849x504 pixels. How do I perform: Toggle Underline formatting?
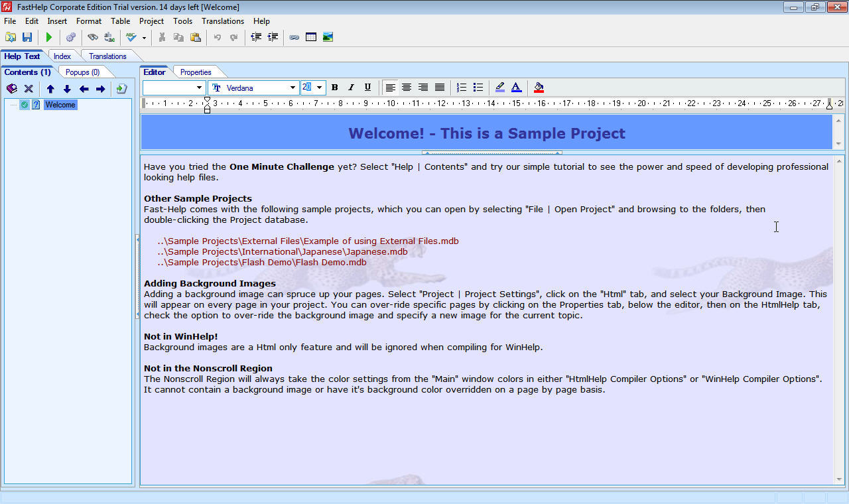pyautogui.click(x=367, y=88)
